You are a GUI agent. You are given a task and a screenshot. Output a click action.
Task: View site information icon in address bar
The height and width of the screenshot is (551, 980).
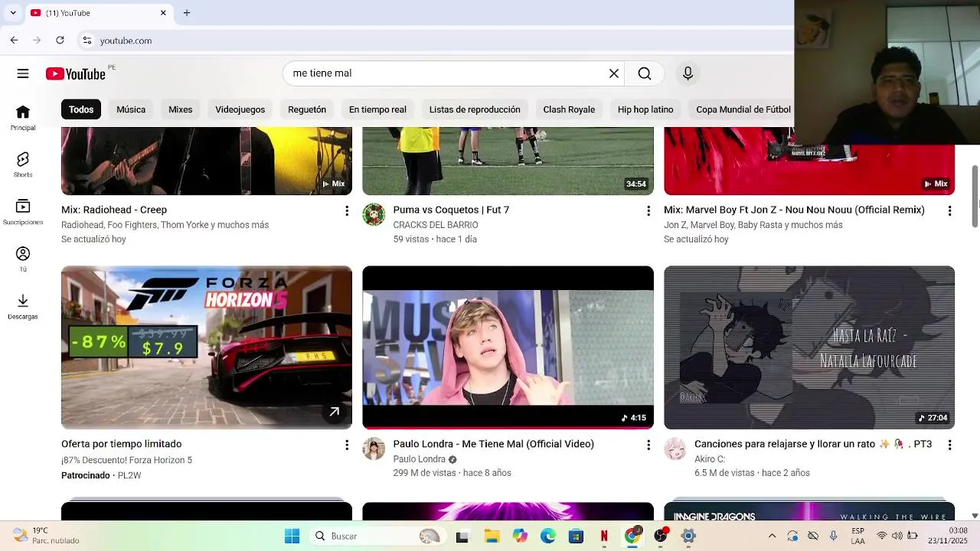(87, 41)
